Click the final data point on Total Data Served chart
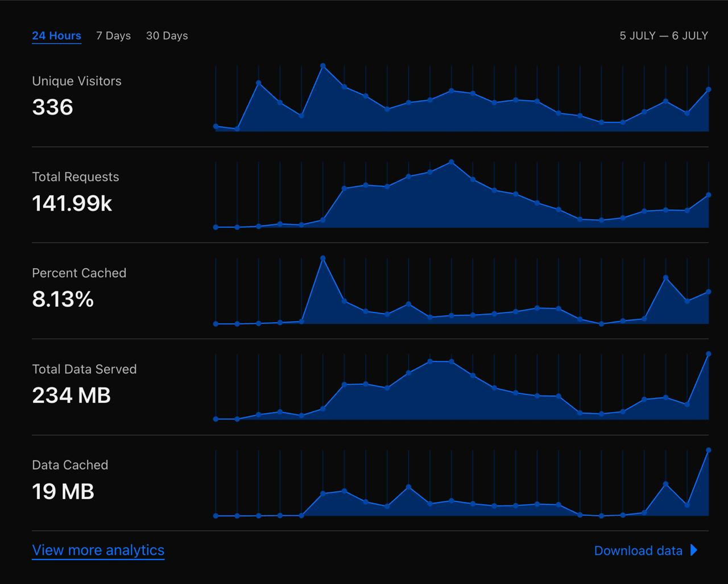728x584 pixels. coord(708,354)
